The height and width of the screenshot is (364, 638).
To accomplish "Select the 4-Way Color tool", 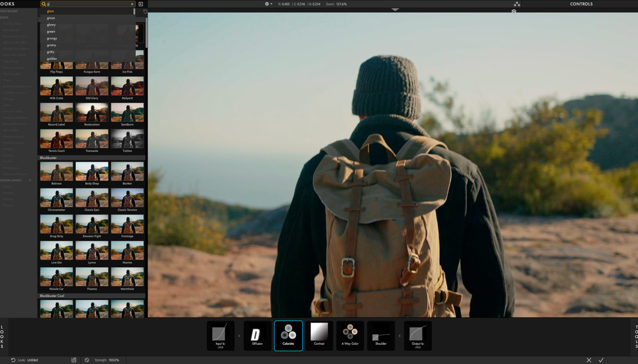I will point(350,335).
